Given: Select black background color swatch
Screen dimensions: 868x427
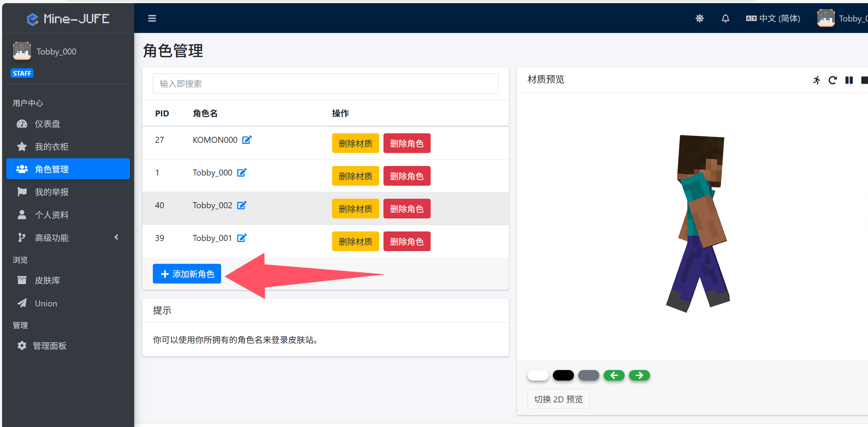Looking at the screenshot, I should point(563,375).
